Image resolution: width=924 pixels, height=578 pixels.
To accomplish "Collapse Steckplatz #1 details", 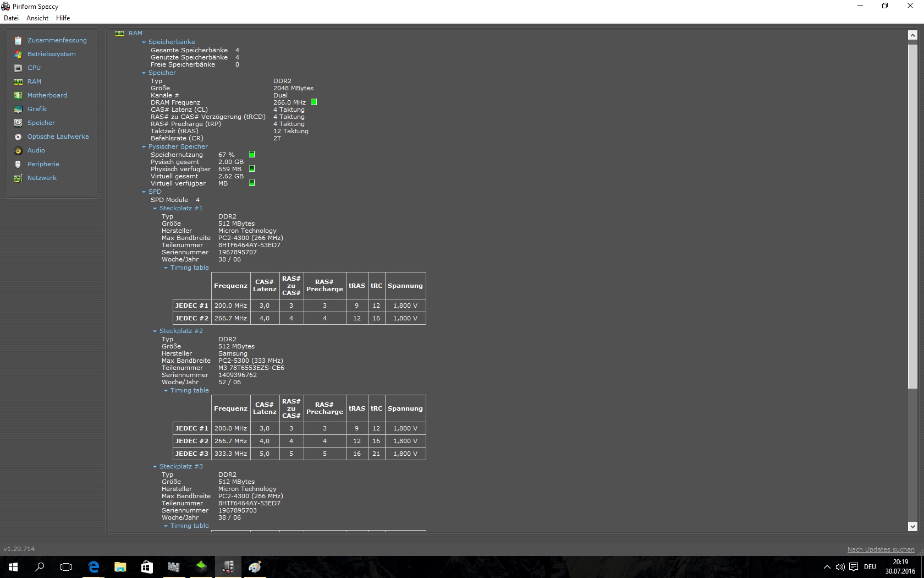I will 155,209.
